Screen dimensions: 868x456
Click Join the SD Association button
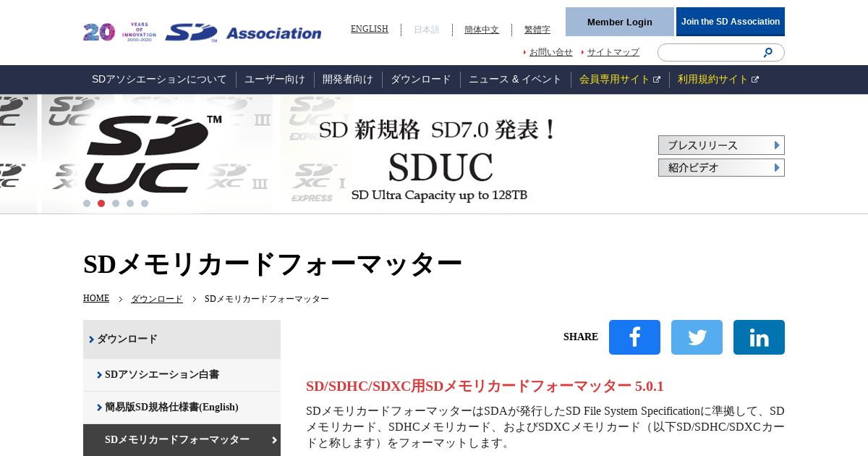(731, 22)
